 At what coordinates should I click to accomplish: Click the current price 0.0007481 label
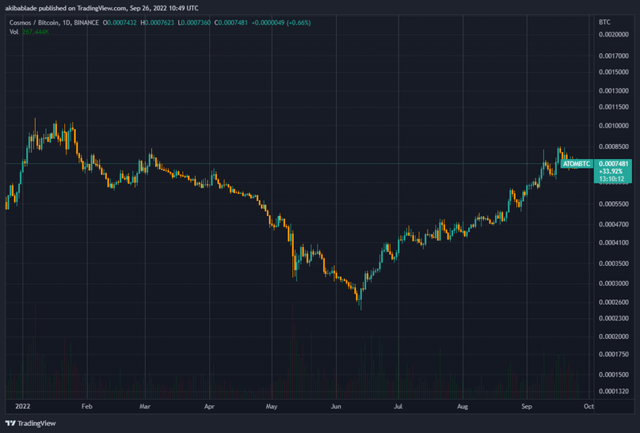pyautogui.click(x=614, y=162)
